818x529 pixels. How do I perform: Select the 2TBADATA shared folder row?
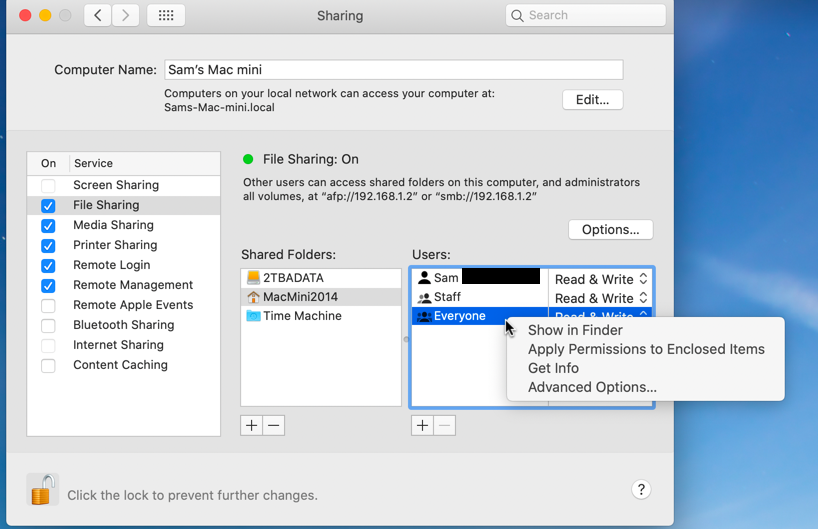click(x=321, y=278)
